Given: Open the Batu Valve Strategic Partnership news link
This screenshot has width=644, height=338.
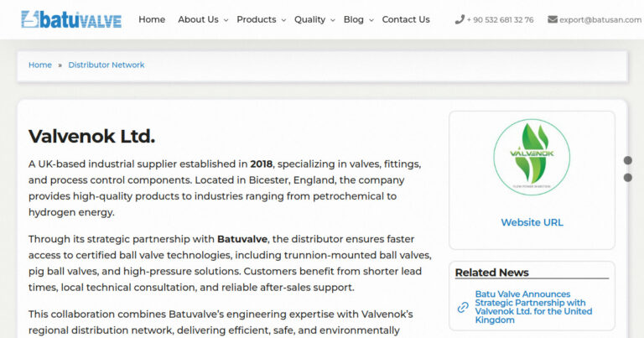Looking at the screenshot, I should (x=533, y=307).
